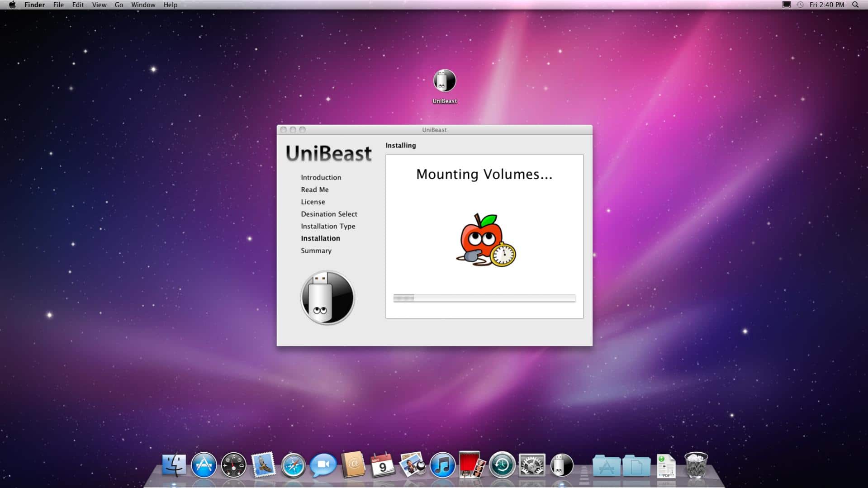Open Mail from the Dock
This screenshot has height=488, width=868.
263,465
